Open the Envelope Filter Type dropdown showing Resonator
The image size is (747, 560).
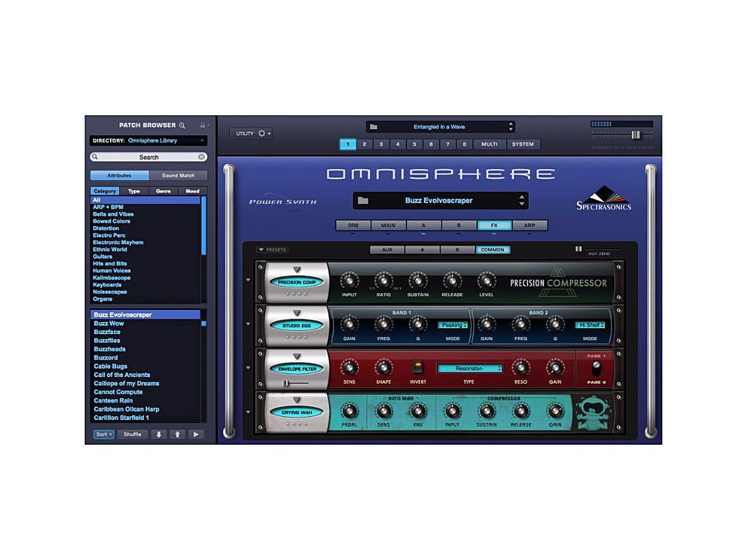(x=469, y=368)
